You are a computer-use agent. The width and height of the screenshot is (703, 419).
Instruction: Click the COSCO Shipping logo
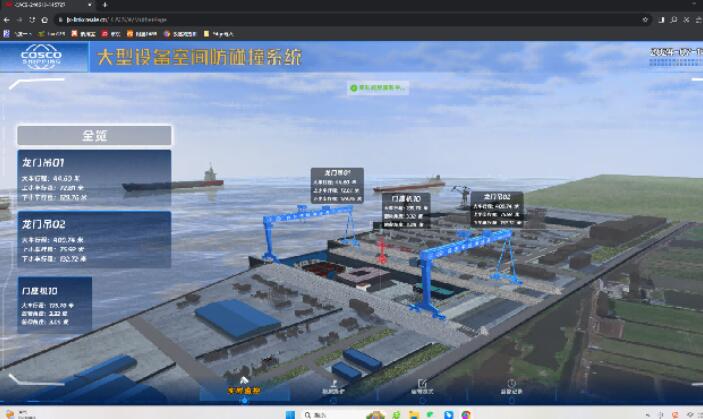coord(41,57)
